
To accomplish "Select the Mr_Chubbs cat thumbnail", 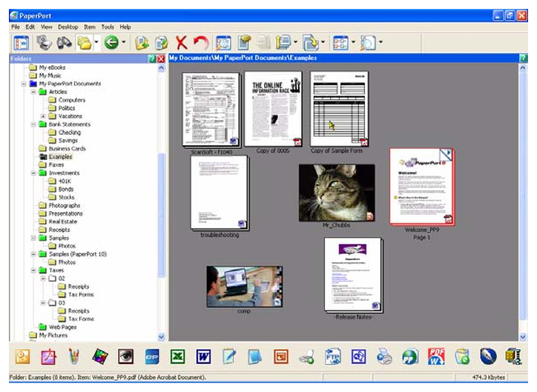I will (x=337, y=193).
